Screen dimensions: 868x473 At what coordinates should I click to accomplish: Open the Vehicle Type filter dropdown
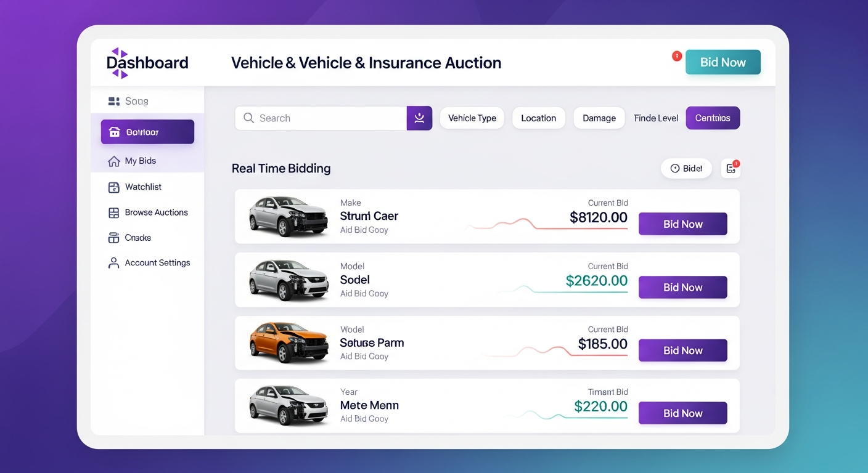coord(472,118)
